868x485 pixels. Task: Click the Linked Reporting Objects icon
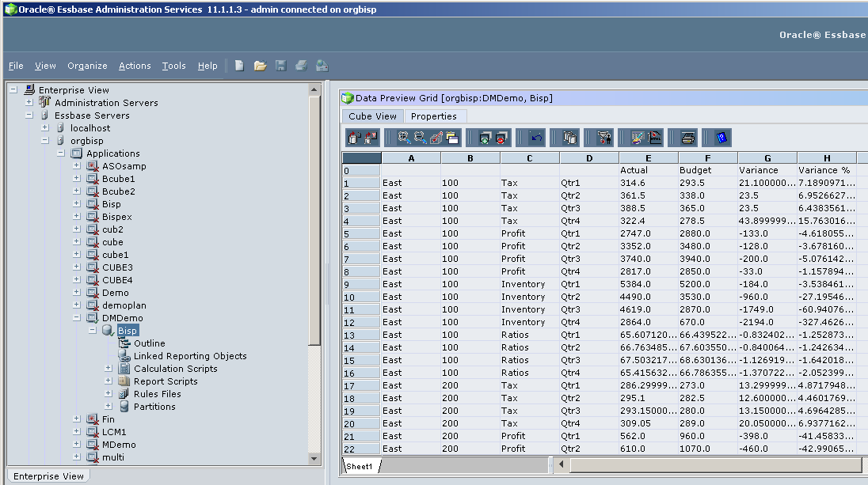pyautogui.click(x=124, y=356)
